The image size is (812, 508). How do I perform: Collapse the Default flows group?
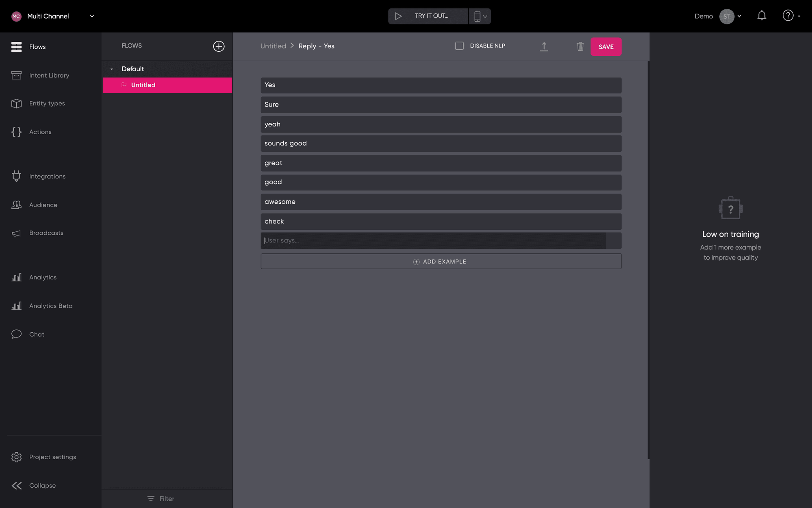click(x=112, y=69)
